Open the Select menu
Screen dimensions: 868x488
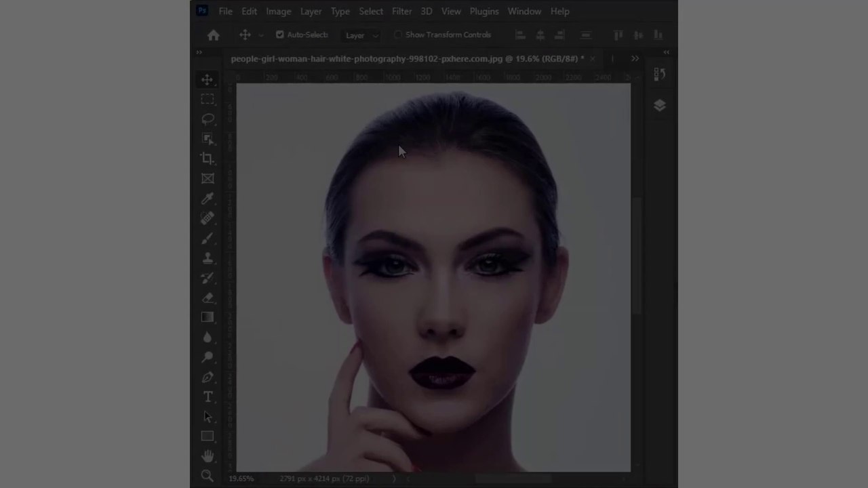coord(371,11)
